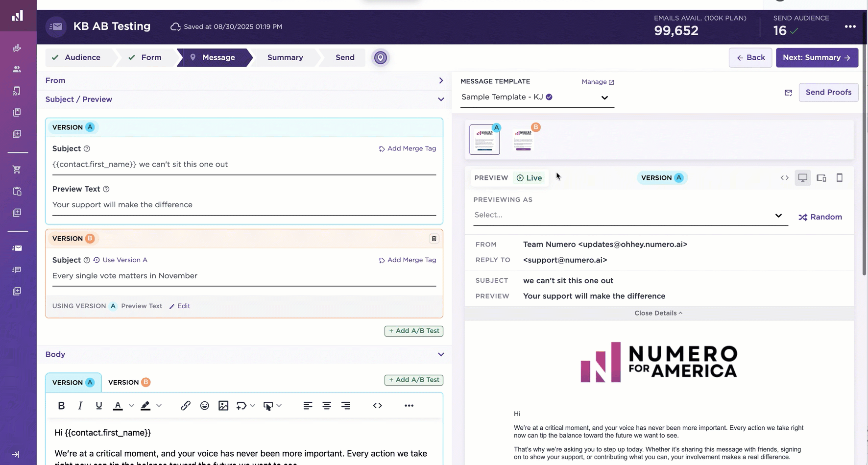Open the chat messages icon in the sidebar

click(17, 269)
